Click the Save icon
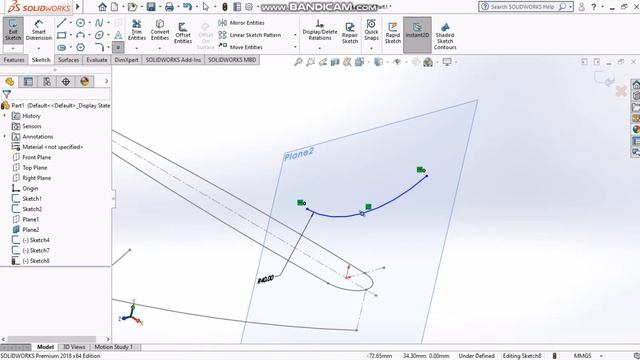 pos(151,7)
